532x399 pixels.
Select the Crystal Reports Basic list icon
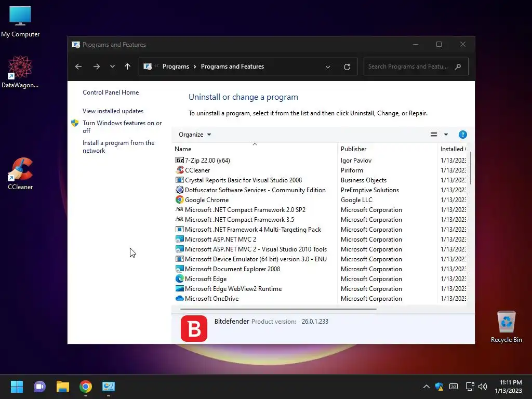point(179,180)
